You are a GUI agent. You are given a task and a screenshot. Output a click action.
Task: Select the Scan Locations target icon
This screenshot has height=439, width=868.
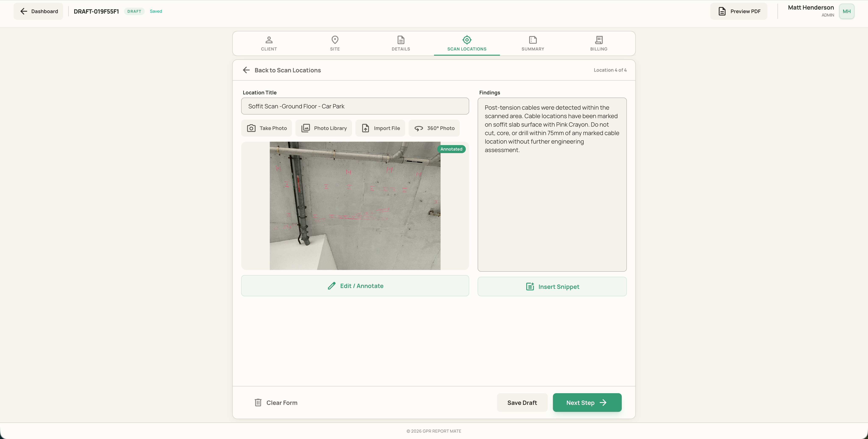coord(467,40)
